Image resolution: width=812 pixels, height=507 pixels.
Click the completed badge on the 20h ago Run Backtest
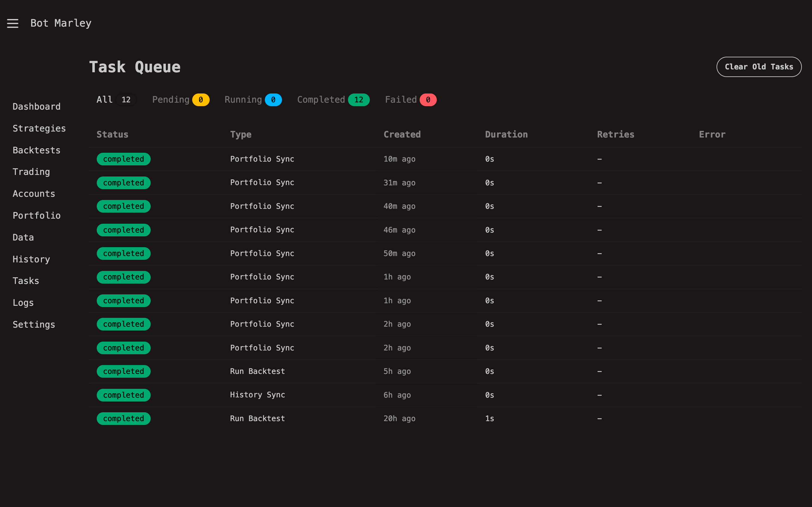pyautogui.click(x=123, y=419)
